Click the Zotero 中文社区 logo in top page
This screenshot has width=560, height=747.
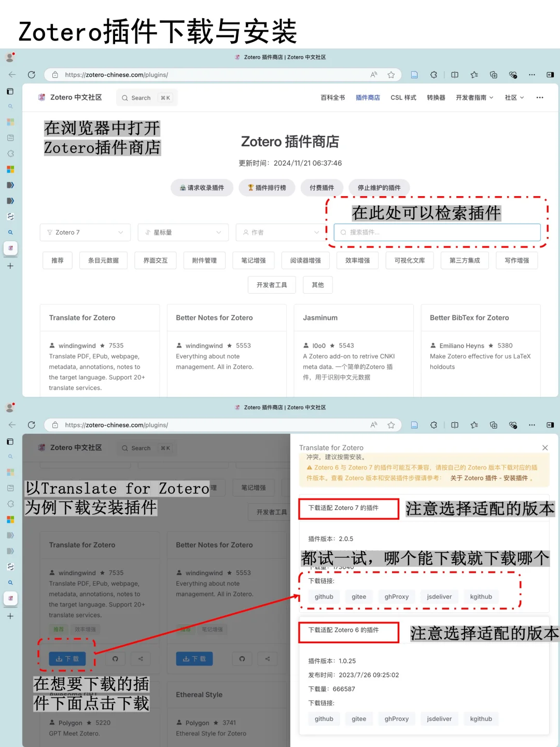click(x=70, y=98)
